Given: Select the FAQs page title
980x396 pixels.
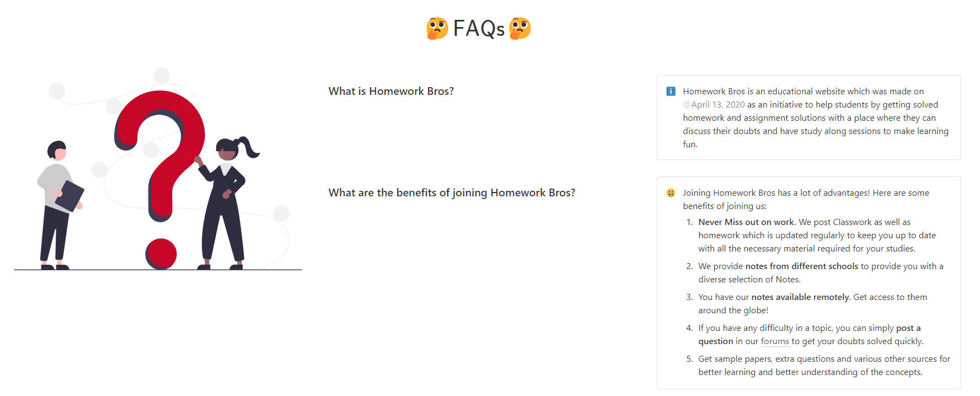Looking at the screenshot, I should [x=479, y=29].
